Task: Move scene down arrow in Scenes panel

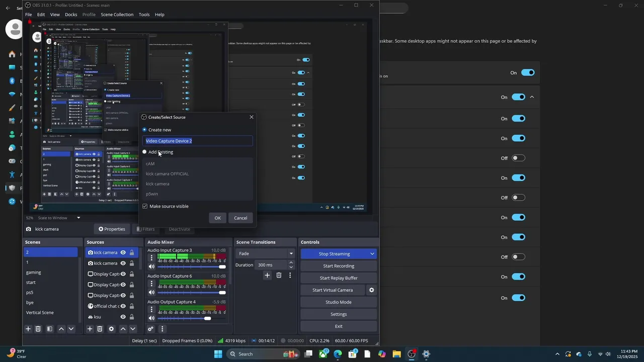Action: tap(71, 329)
